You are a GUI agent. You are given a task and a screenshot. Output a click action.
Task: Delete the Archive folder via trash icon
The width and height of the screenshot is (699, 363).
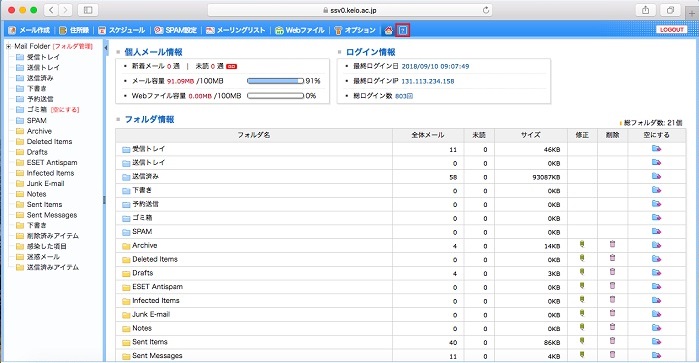(613, 244)
